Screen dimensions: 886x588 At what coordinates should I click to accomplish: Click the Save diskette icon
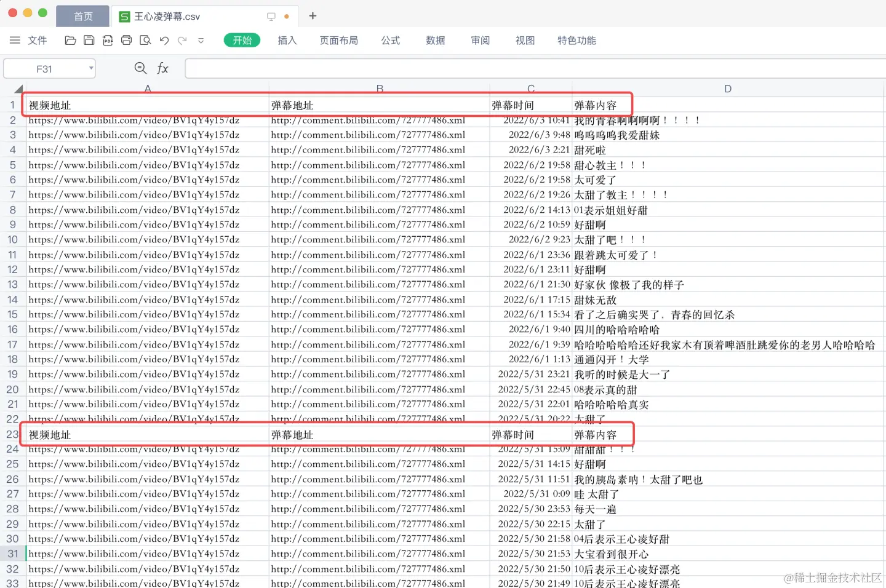(x=89, y=41)
